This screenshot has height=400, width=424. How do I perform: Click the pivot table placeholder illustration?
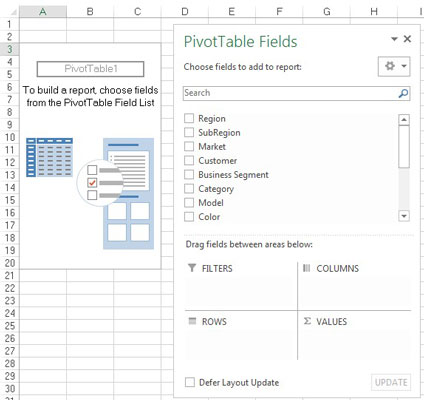(90, 193)
